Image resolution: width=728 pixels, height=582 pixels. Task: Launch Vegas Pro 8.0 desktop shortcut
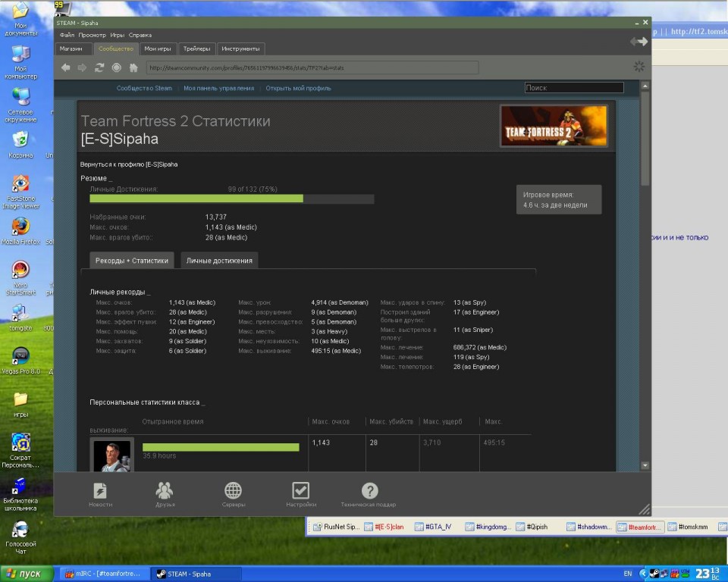coord(20,361)
